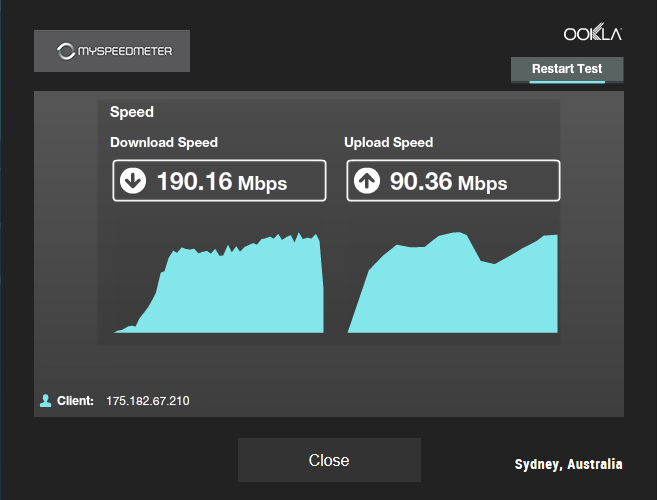The image size is (658, 500).
Task: Click the Mbps unit beside 190.16
Action: click(263, 183)
